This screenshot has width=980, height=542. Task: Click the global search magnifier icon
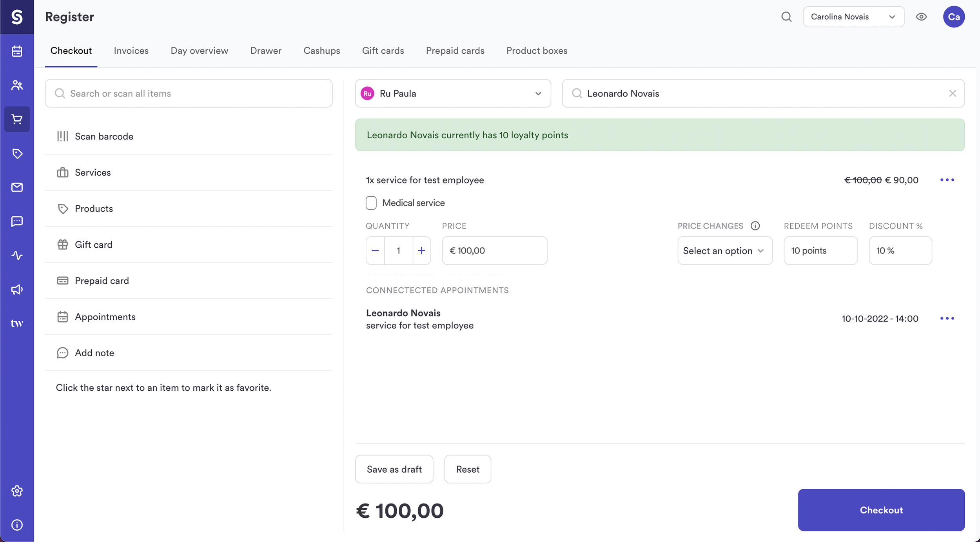(786, 17)
